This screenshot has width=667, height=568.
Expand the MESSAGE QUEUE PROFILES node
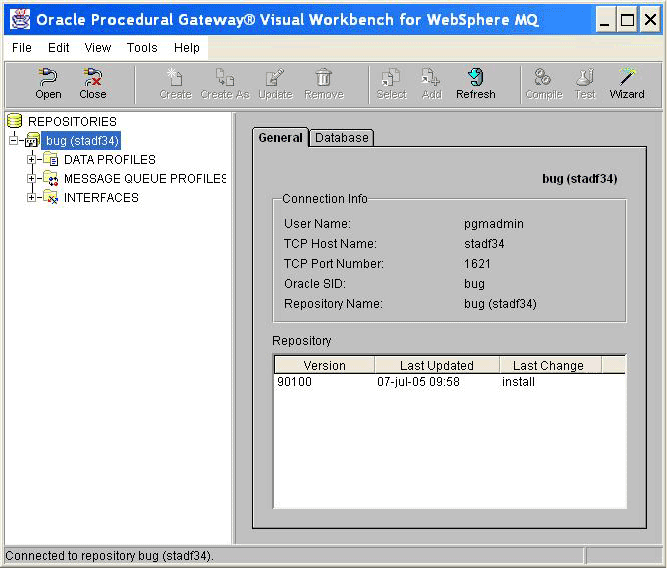coord(32,179)
